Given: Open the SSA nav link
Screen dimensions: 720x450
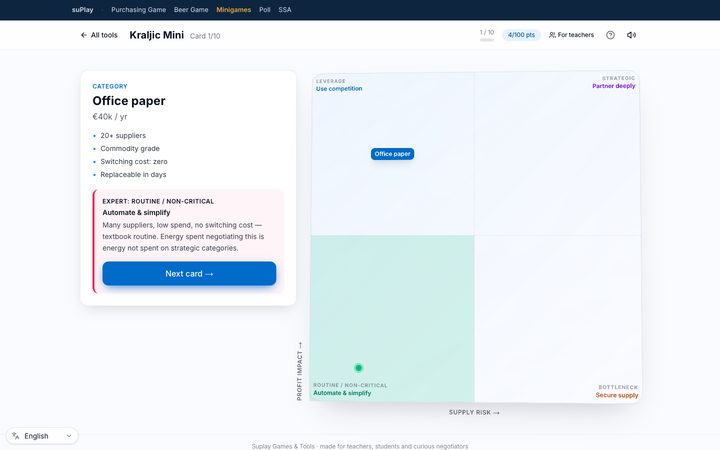Looking at the screenshot, I should [285, 10].
